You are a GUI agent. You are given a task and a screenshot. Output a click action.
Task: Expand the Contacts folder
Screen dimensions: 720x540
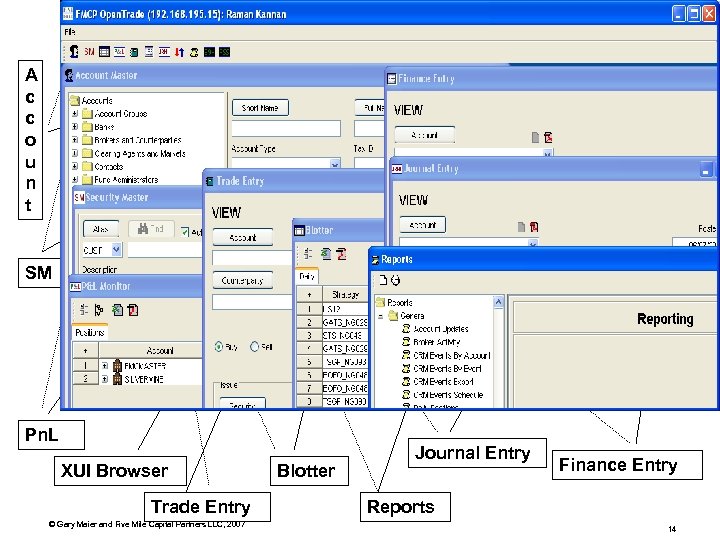(75, 166)
